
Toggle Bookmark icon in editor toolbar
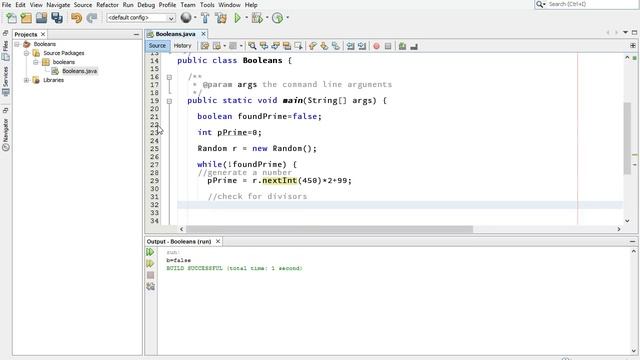point(336,46)
